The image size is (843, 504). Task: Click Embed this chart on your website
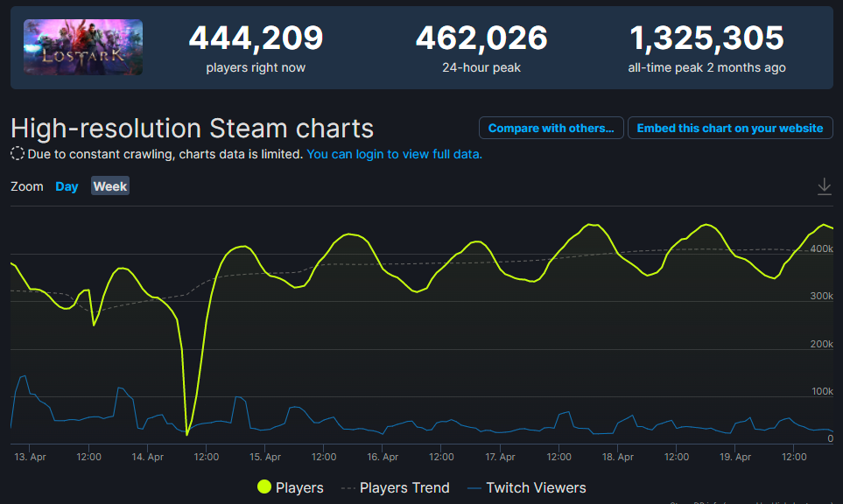click(730, 128)
